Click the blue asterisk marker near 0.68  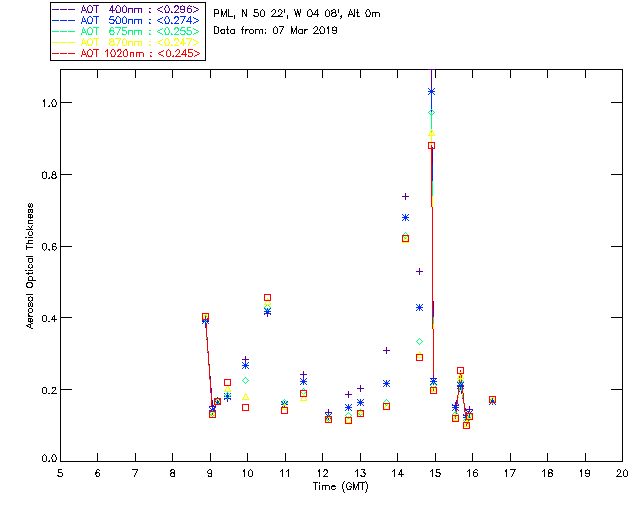pyautogui.click(x=405, y=218)
